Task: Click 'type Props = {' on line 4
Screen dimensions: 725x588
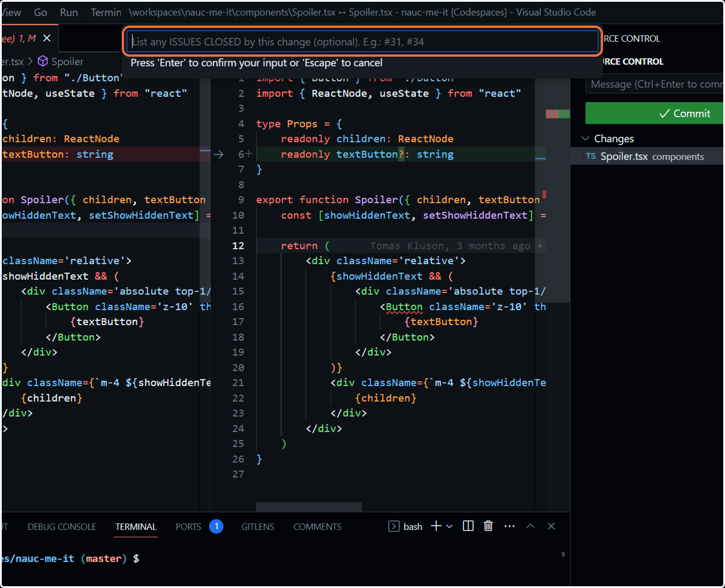Action: (299, 123)
